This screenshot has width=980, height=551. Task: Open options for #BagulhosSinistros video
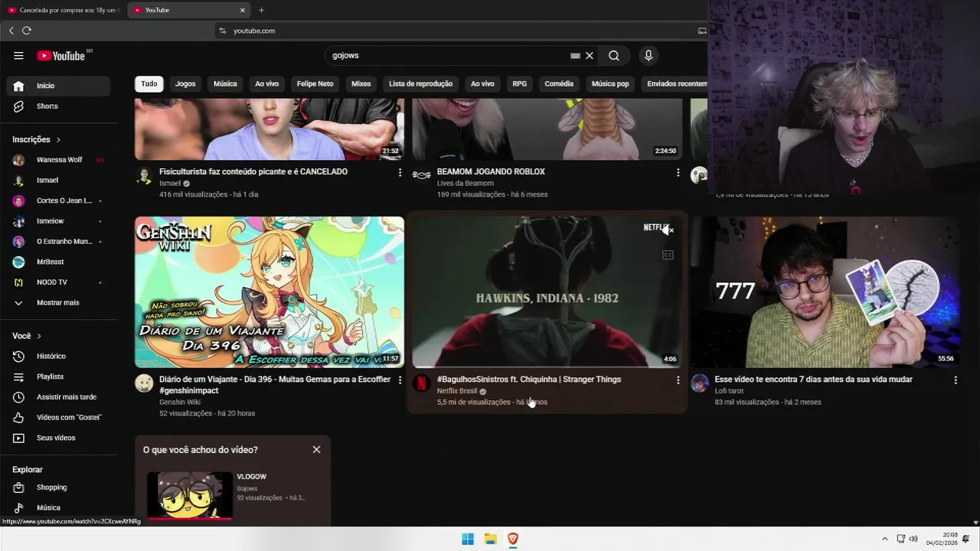click(678, 380)
